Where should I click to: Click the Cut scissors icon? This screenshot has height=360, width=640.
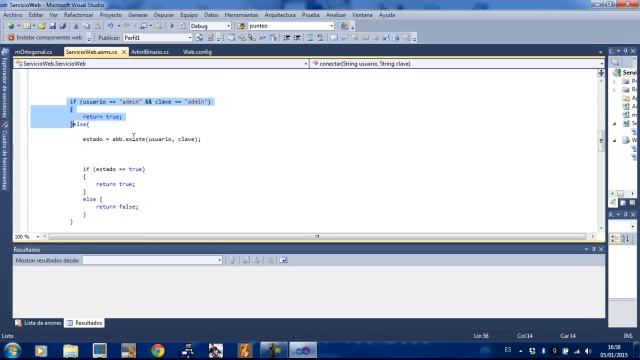point(76,26)
